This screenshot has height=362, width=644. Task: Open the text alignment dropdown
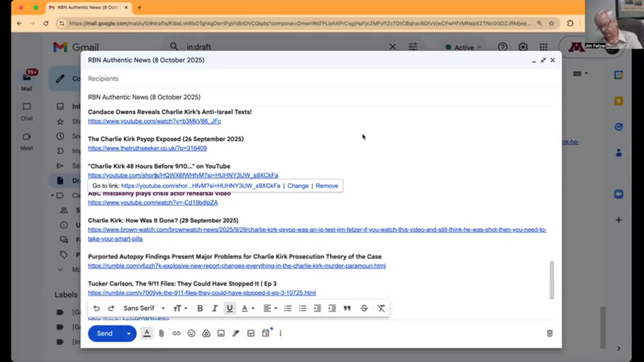coord(270,308)
